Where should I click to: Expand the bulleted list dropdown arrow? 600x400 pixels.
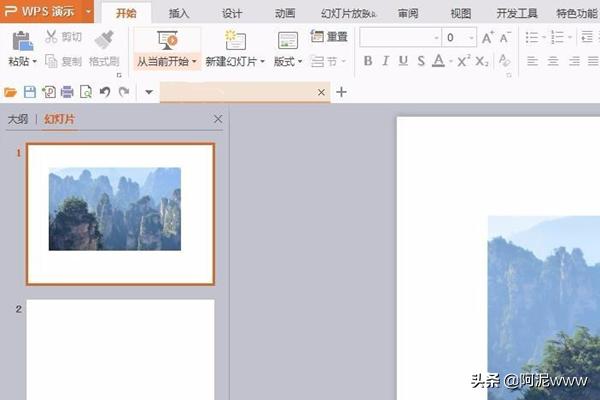point(544,38)
